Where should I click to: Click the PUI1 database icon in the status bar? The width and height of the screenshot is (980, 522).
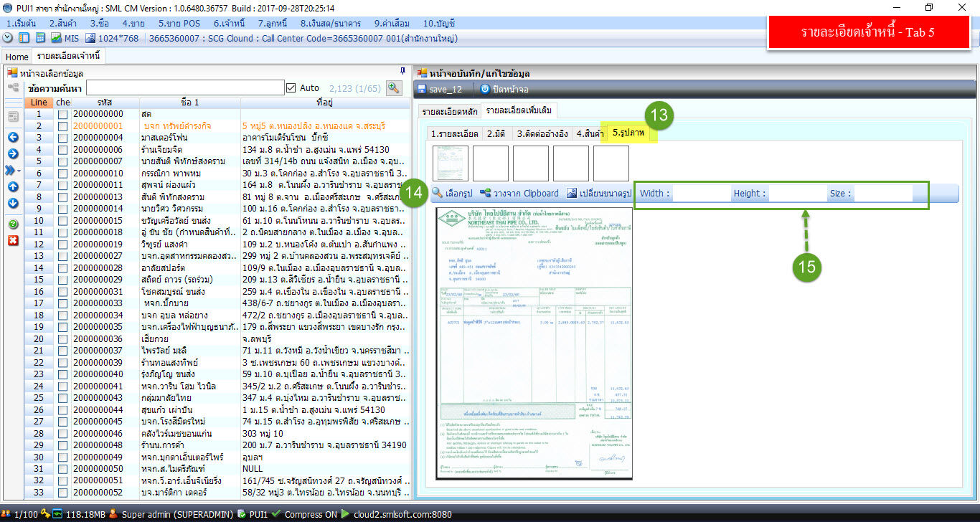tap(242, 514)
